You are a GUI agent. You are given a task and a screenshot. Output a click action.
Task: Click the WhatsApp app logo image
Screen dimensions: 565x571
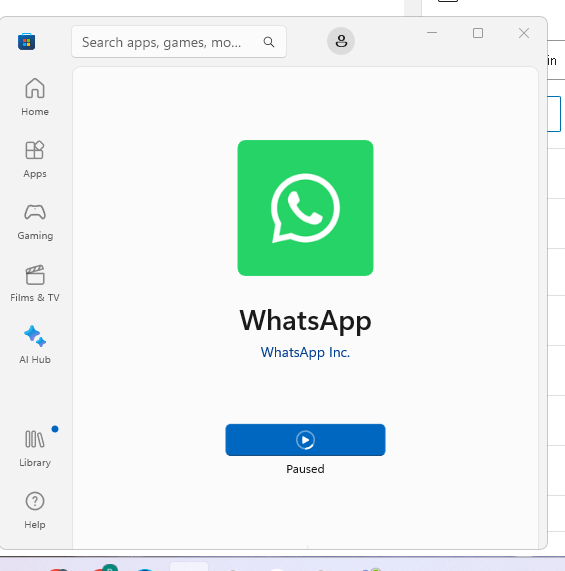[x=305, y=208]
